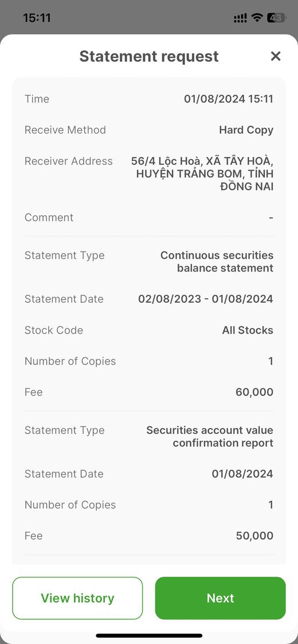The height and width of the screenshot is (644, 298).
Task: Tap the 50,000 fee amount
Action: tap(254, 536)
